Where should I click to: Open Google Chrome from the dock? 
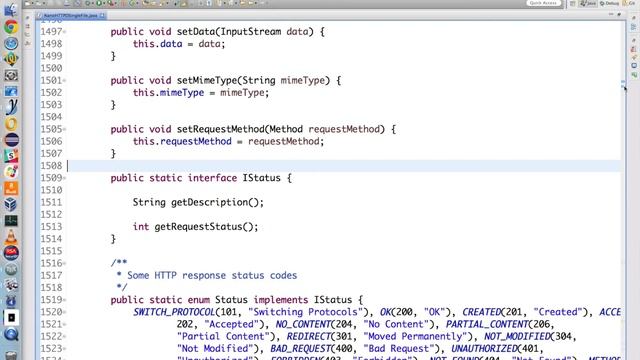[x=11, y=27]
